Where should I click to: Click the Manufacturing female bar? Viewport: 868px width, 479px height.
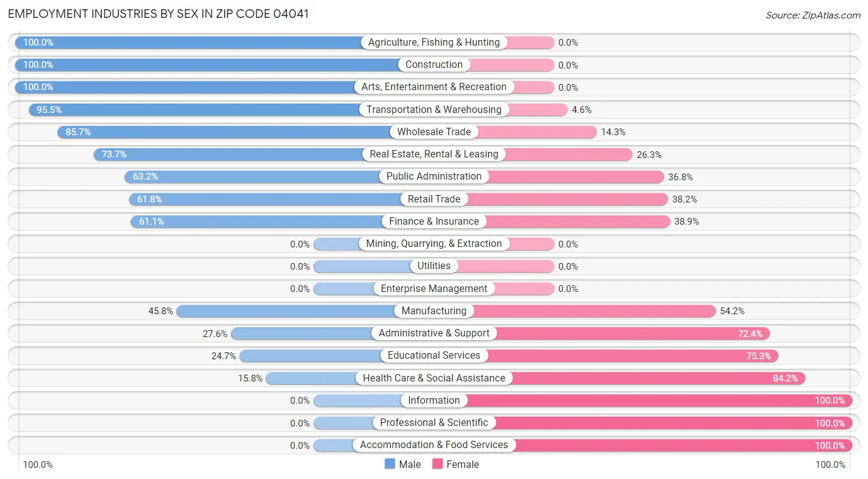(x=593, y=311)
